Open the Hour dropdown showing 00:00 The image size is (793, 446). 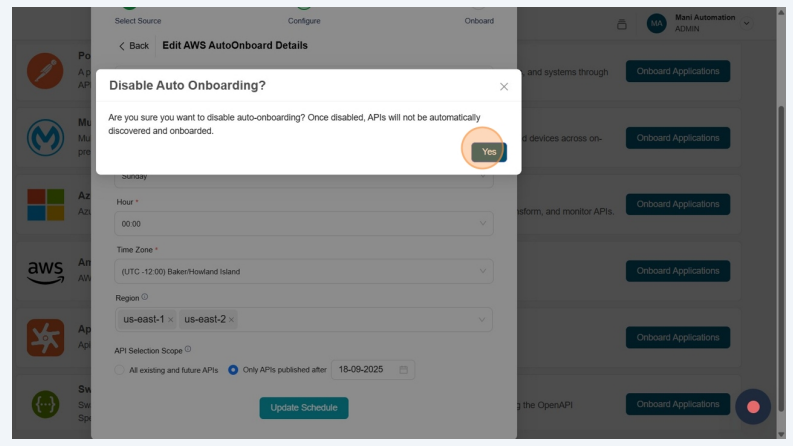[x=304, y=223]
